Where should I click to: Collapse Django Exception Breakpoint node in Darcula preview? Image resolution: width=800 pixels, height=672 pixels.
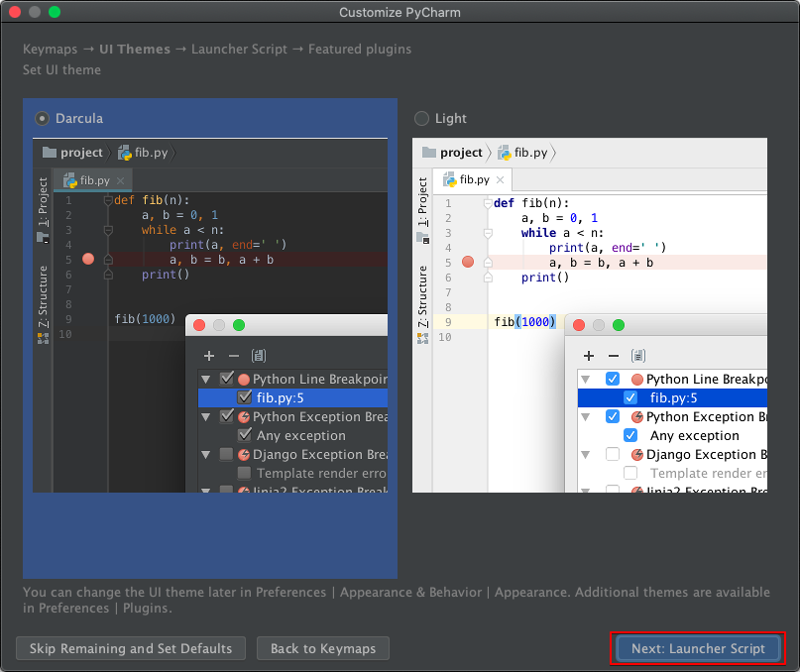(206, 455)
